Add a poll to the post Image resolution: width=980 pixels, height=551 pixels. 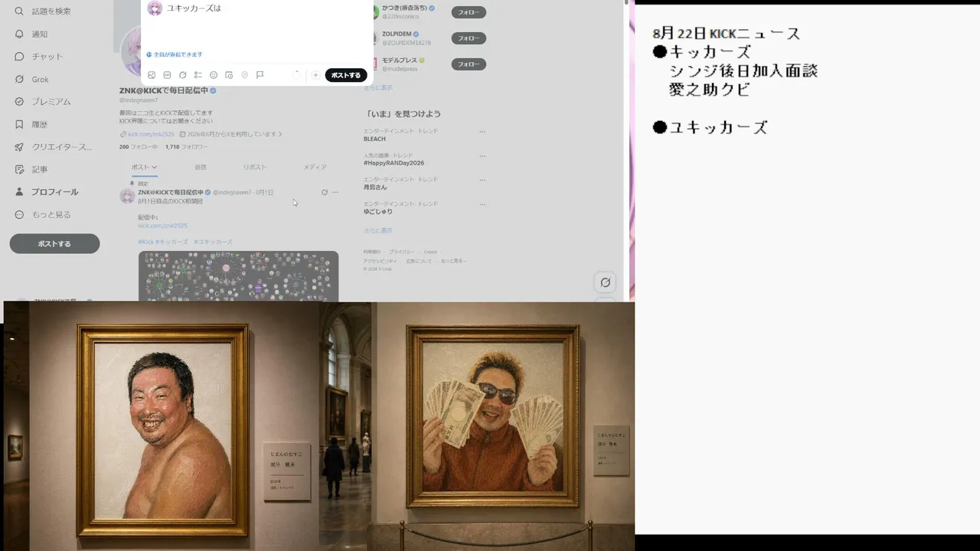pyautogui.click(x=198, y=75)
